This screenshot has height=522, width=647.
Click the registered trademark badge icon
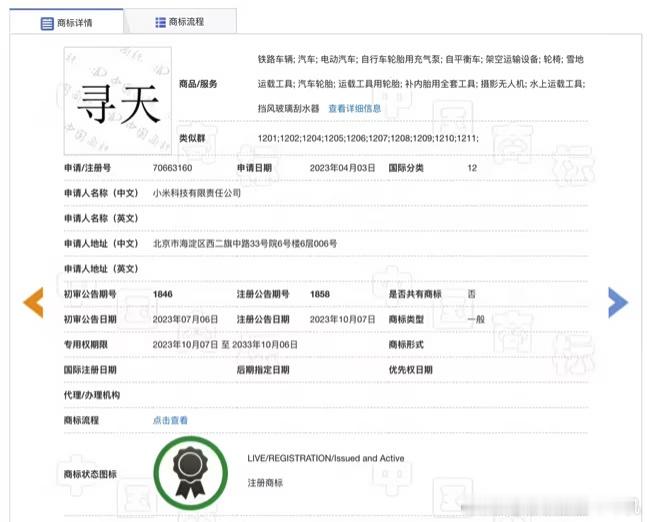[x=191, y=473]
